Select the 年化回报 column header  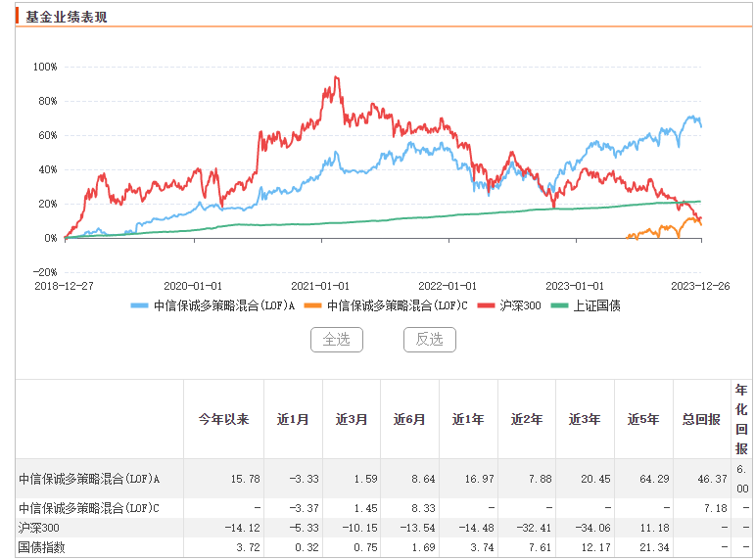(741, 419)
